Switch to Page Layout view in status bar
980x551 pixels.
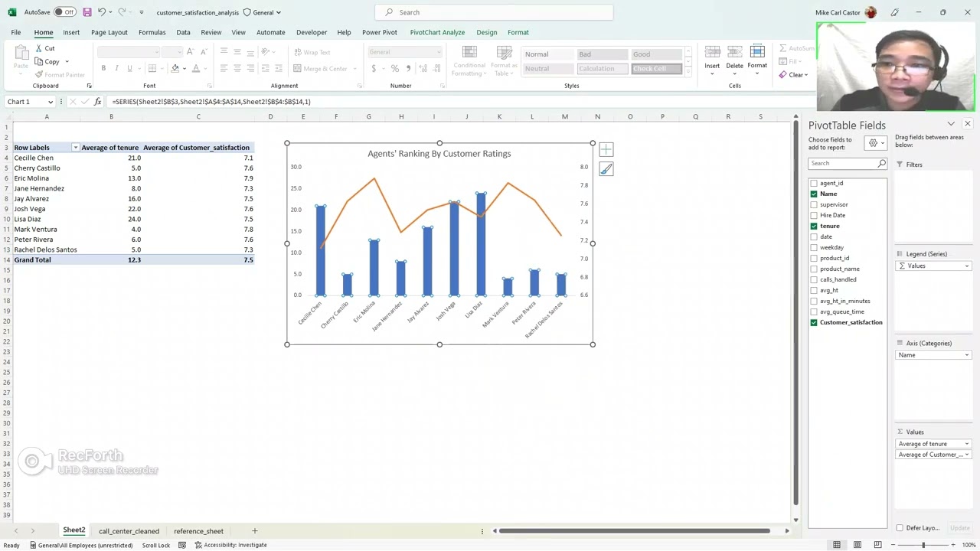tap(857, 545)
